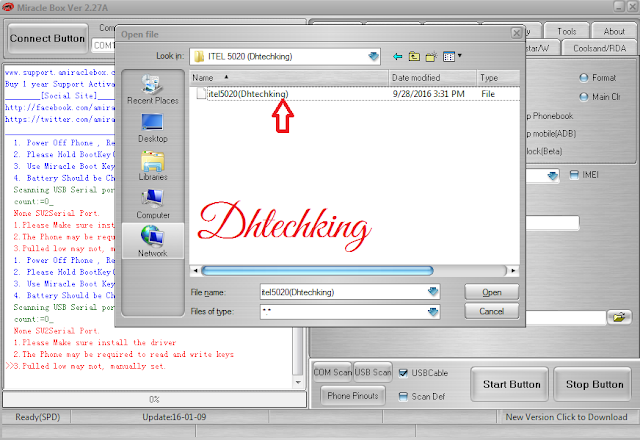
Task: Click the folder icon in Look in box
Action: click(x=199, y=56)
